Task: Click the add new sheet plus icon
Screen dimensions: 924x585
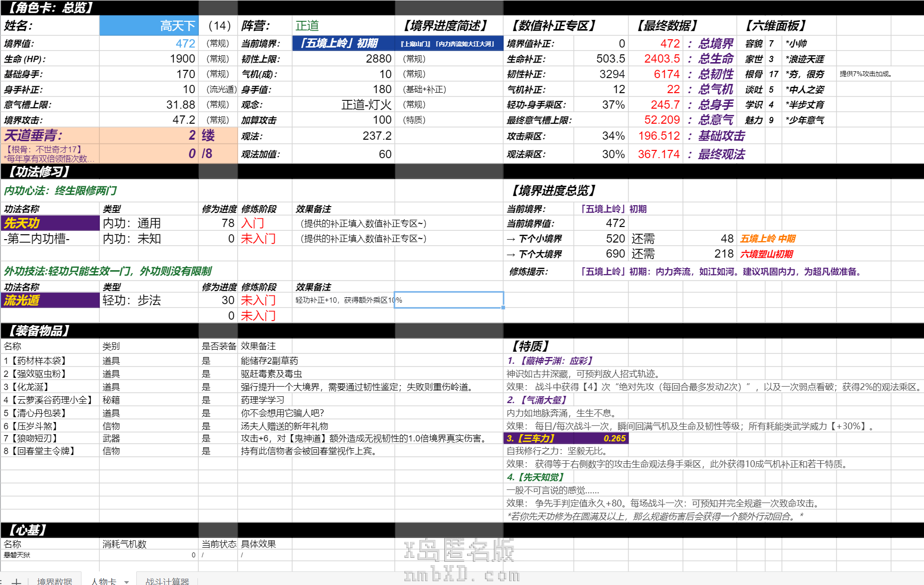Action: (x=16, y=581)
